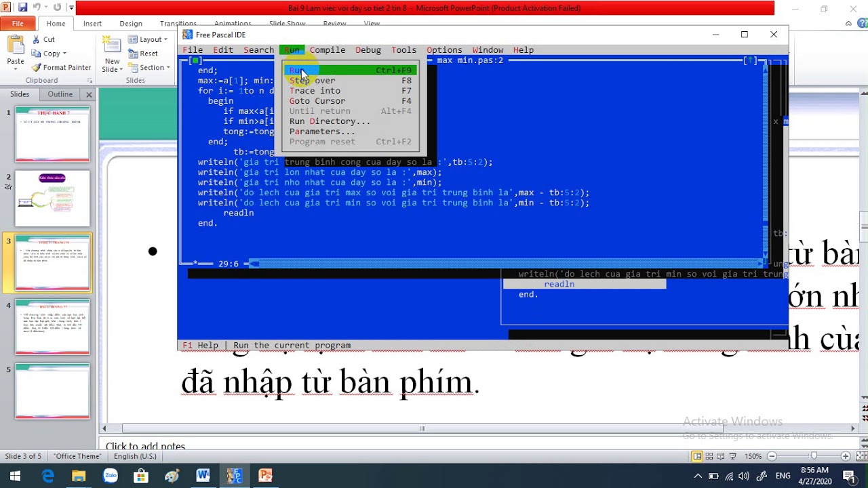Click the Pascal editor horizontal scrollbar
The image size is (868, 488).
coord(506,264)
